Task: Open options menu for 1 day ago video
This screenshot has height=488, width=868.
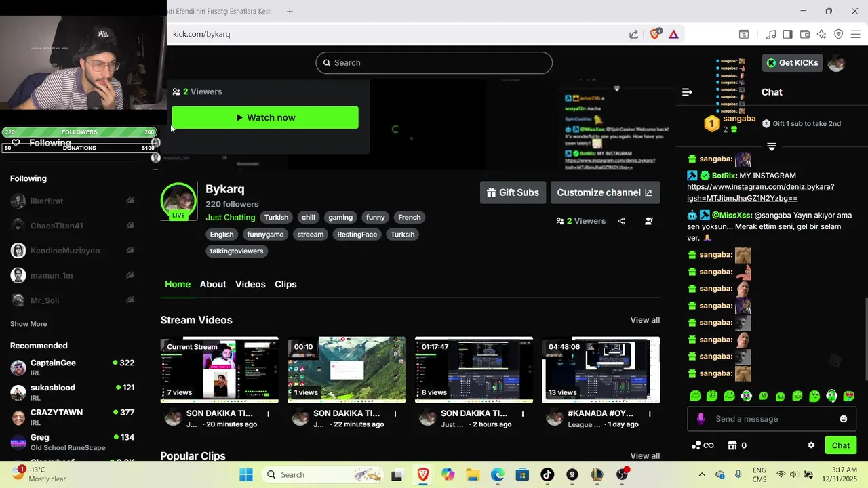Action: [x=650, y=413]
